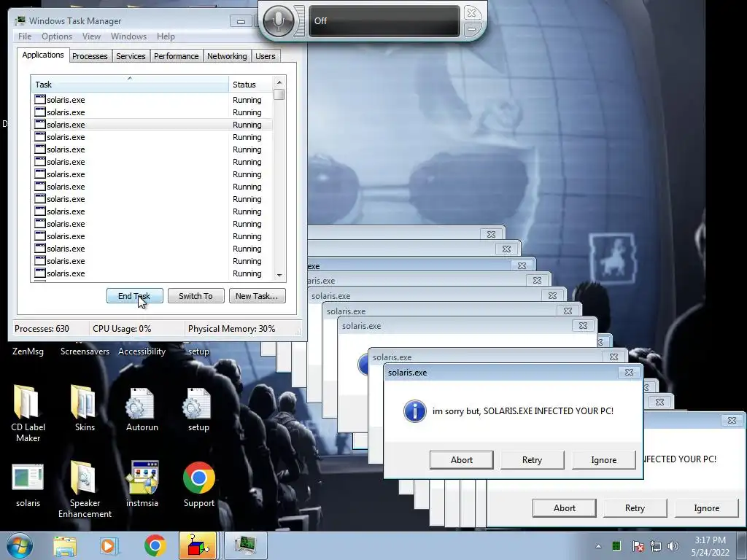Open the File menu in Task Manager

[25, 36]
